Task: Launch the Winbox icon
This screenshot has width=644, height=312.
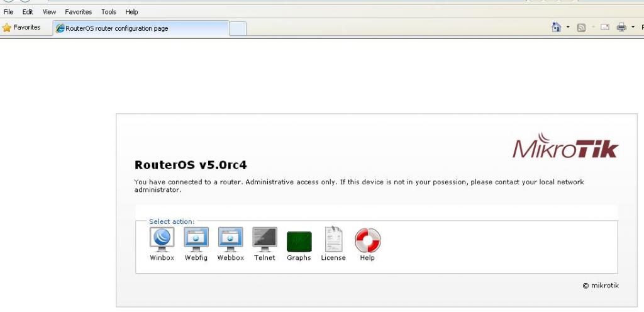Action: (162, 240)
